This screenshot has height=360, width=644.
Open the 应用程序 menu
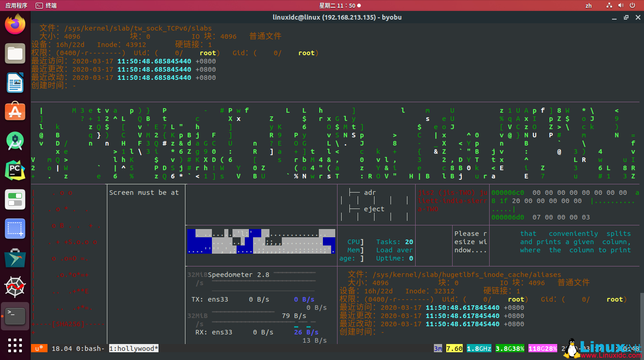pos(16,5)
